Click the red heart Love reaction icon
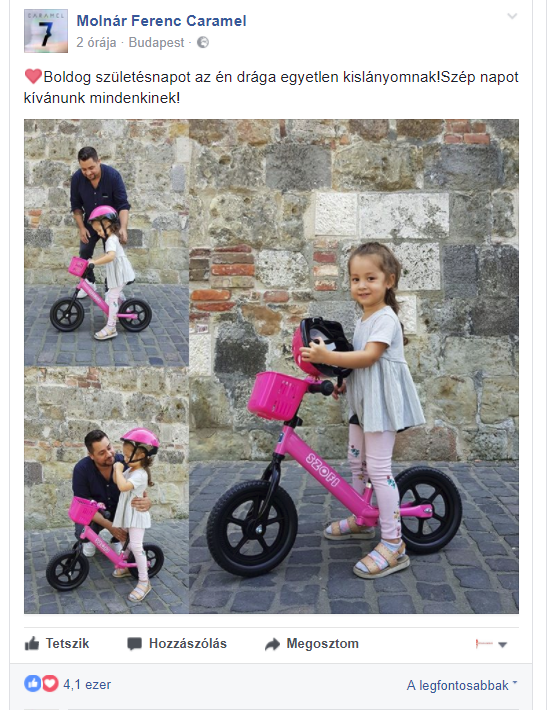Viewport: 547px width, 710px height. click(x=50, y=684)
